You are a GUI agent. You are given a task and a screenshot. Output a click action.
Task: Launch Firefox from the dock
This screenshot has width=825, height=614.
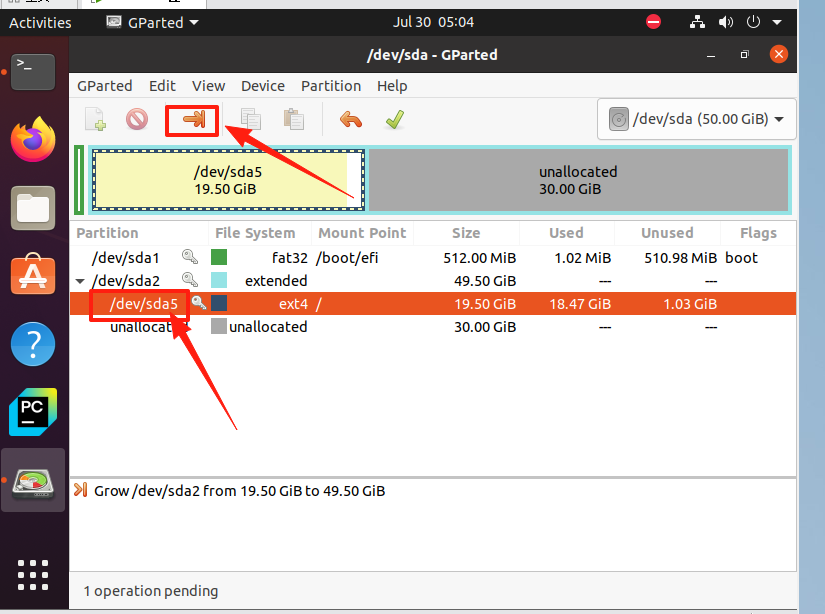pyautogui.click(x=33, y=139)
